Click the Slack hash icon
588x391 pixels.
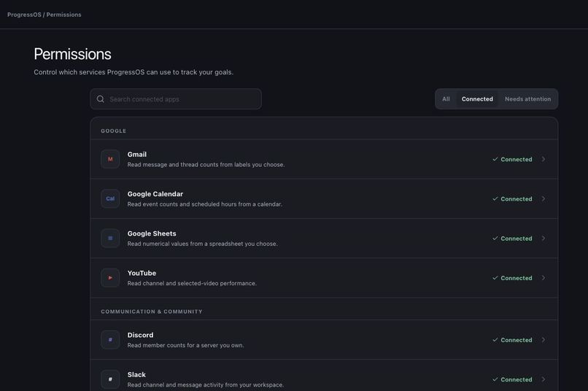110,379
